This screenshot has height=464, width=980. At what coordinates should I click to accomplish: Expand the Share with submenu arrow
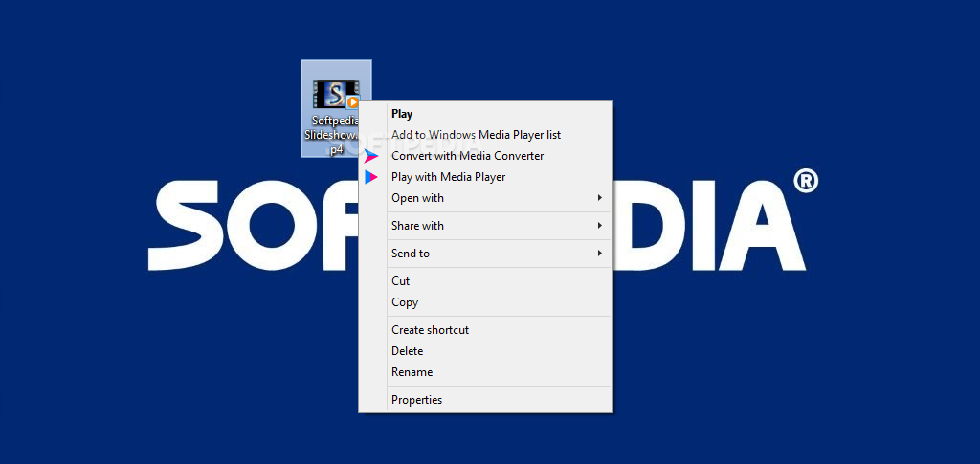pos(599,226)
